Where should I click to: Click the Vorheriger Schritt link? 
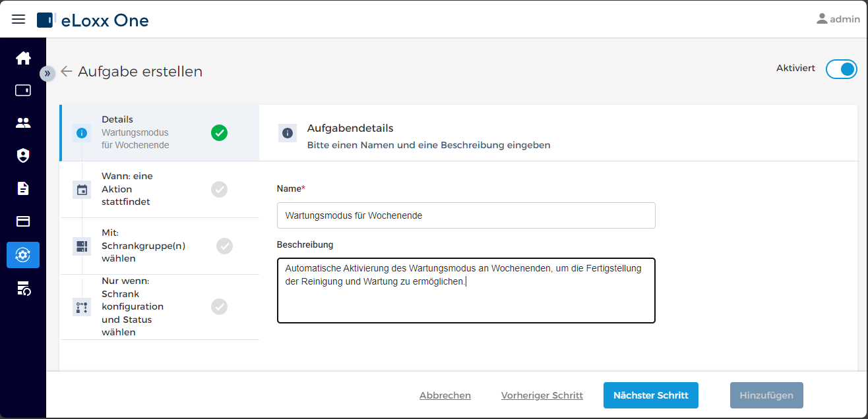click(x=542, y=395)
